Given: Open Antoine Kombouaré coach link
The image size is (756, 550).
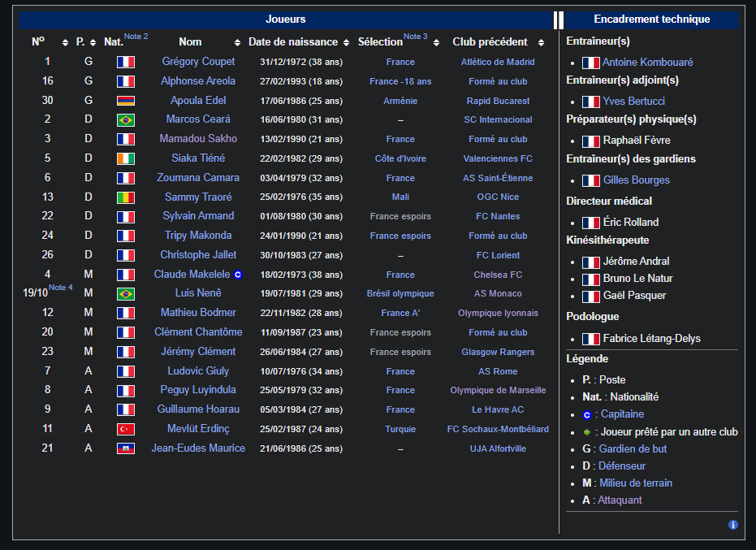Looking at the screenshot, I should pyautogui.click(x=647, y=63).
